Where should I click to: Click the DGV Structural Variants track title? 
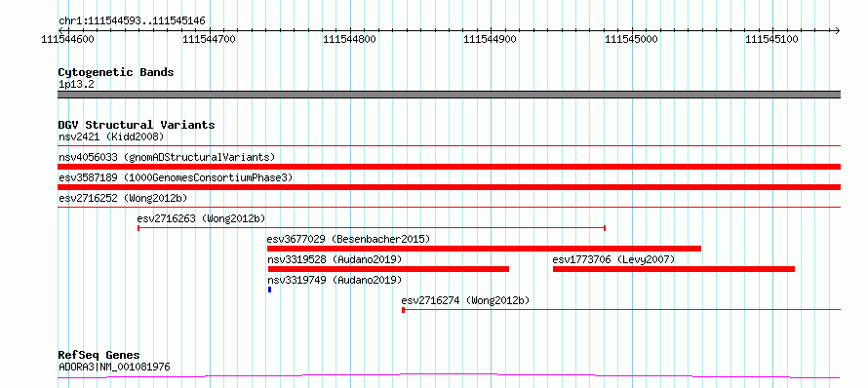pyautogui.click(x=137, y=125)
